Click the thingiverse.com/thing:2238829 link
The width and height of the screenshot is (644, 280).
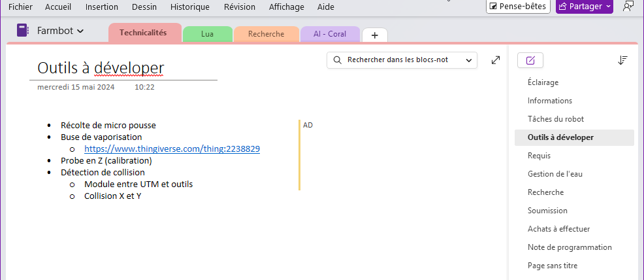pyautogui.click(x=172, y=149)
